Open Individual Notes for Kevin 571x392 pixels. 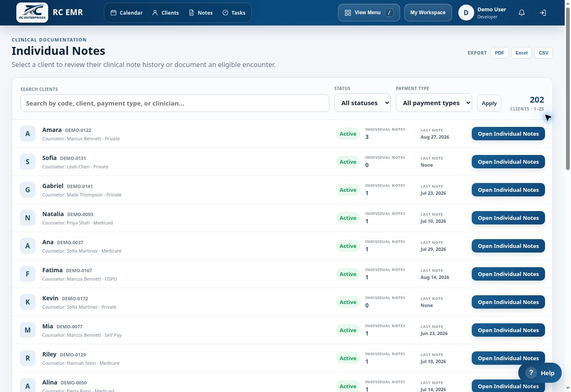508,302
